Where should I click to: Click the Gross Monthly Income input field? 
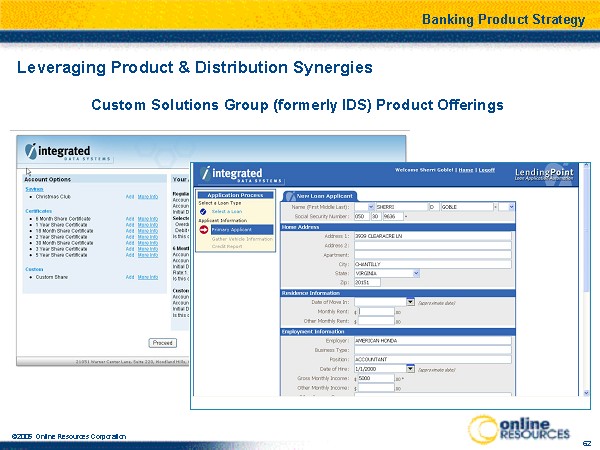(376, 379)
